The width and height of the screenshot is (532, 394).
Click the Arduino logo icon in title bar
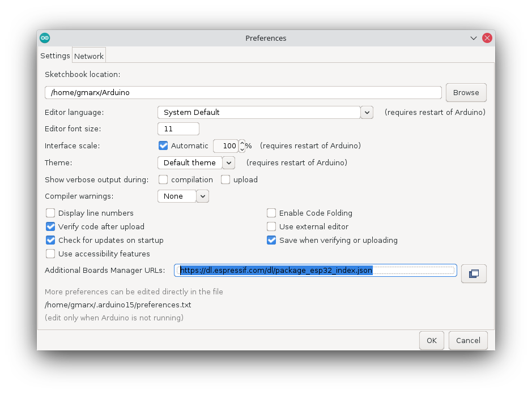[45, 38]
